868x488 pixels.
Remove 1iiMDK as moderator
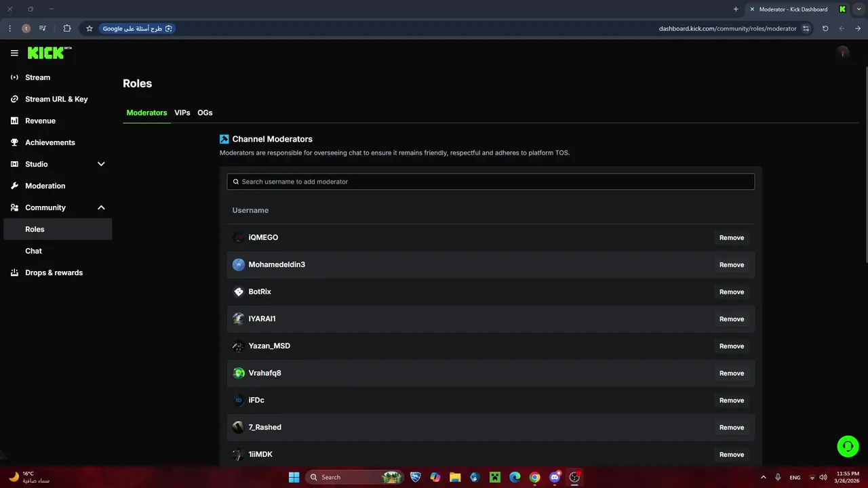(732, 455)
